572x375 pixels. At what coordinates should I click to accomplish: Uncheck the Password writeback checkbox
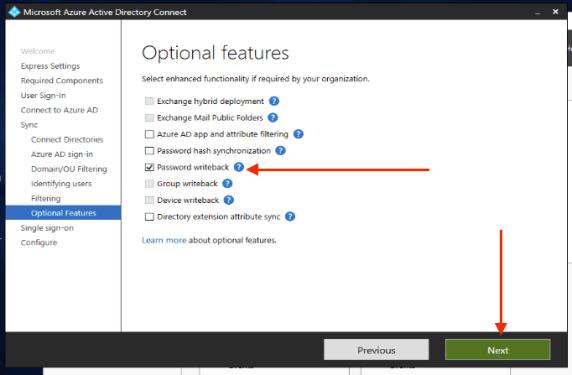(x=149, y=167)
